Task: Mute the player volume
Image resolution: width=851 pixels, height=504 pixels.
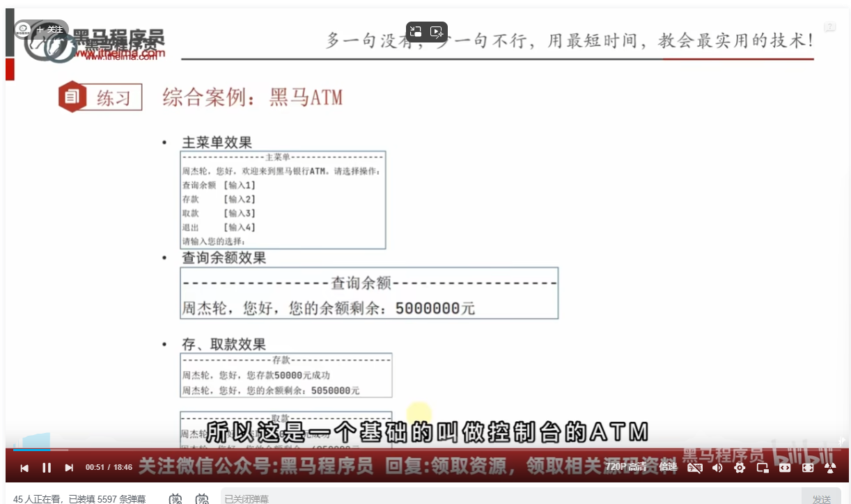Action: coord(717,468)
